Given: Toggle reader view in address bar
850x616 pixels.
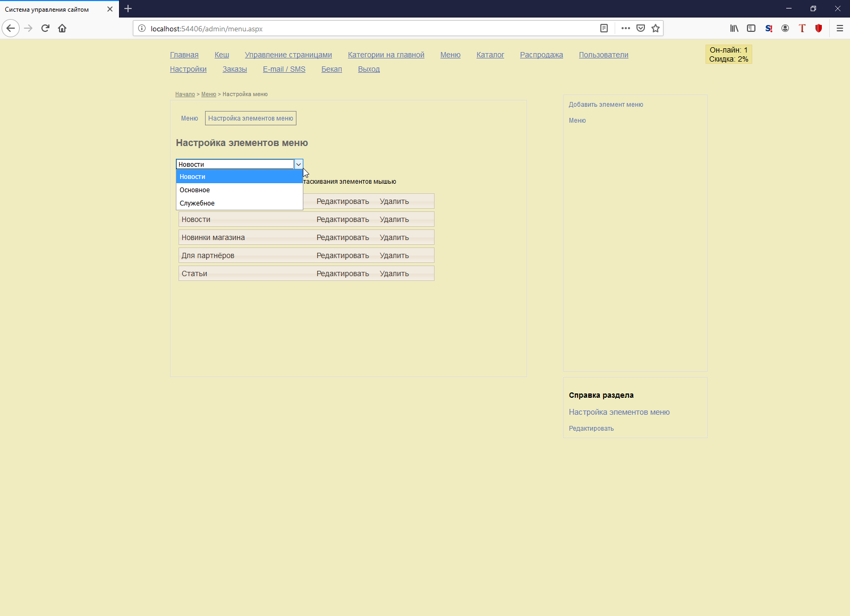Looking at the screenshot, I should (604, 28).
